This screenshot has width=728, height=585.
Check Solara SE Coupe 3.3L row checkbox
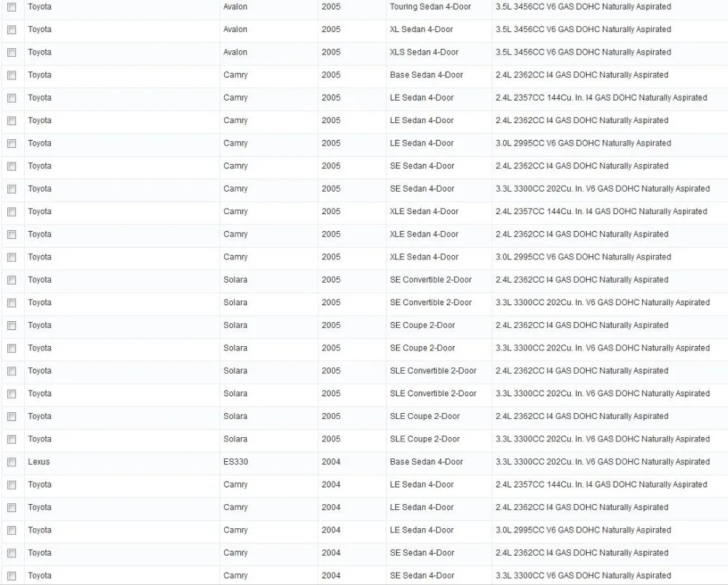pos(12,348)
